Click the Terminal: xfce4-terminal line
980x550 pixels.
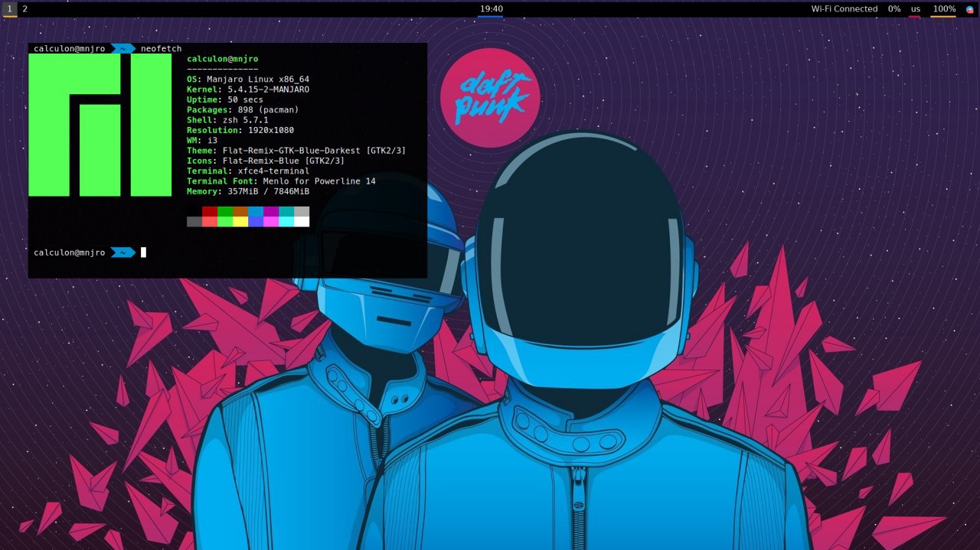[248, 171]
